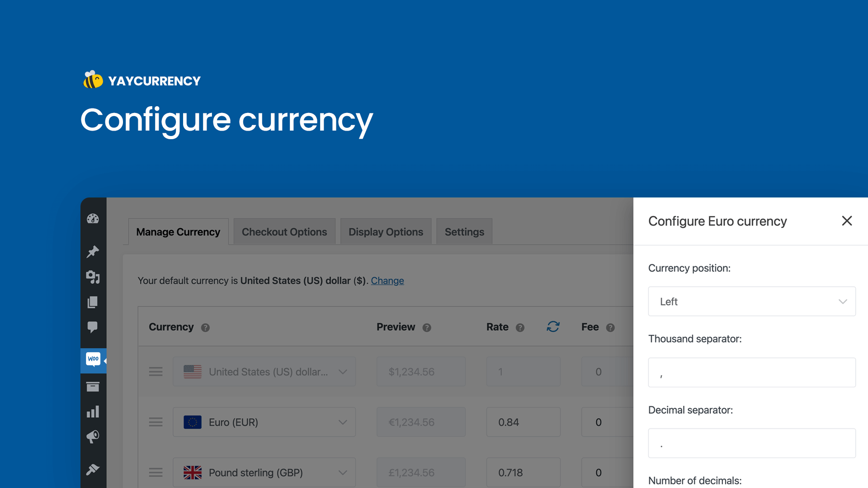The width and height of the screenshot is (868, 488).
Task: Click the Euro rate field showing 0.84
Action: coord(523,422)
